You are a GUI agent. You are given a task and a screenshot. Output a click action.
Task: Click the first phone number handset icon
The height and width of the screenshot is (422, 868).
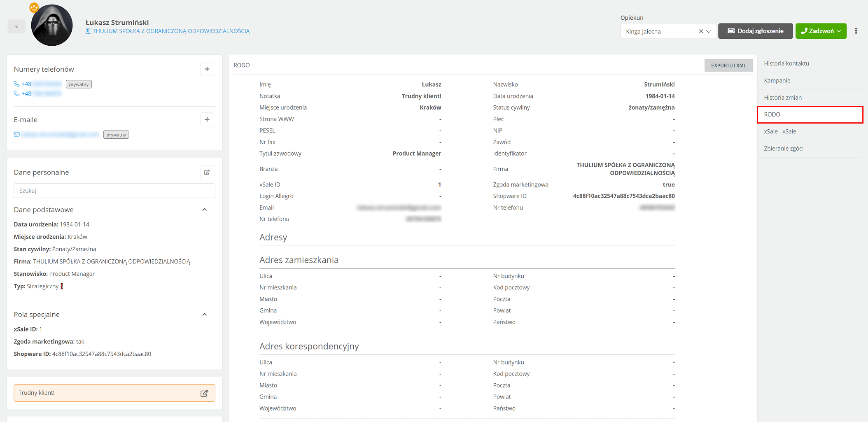point(17,84)
